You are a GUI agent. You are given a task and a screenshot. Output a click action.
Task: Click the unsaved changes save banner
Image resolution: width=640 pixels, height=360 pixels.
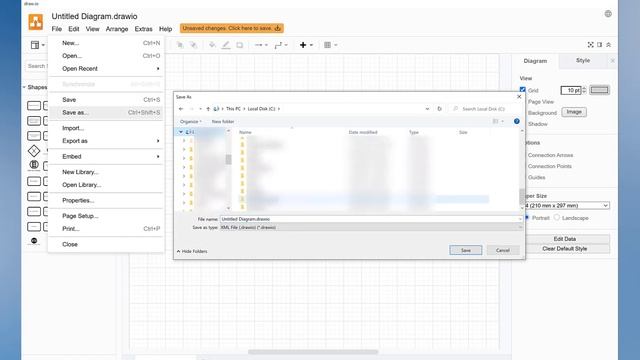tap(231, 28)
